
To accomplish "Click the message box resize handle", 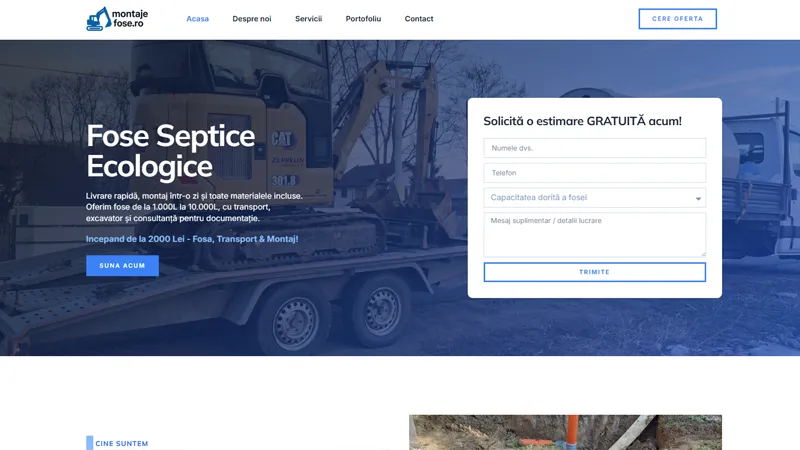I will [x=702, y=253].
